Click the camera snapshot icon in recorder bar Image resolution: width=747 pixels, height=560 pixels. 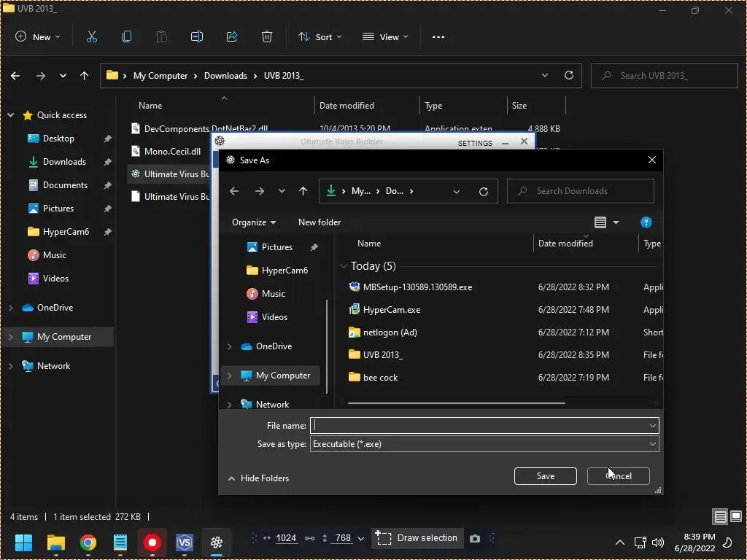(x=474, y=539)
